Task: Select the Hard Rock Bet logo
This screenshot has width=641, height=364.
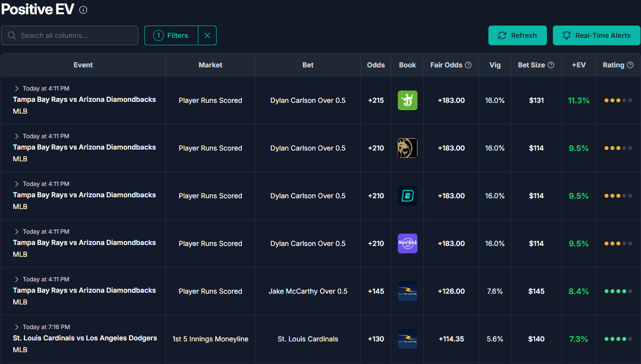Action: 407,243
